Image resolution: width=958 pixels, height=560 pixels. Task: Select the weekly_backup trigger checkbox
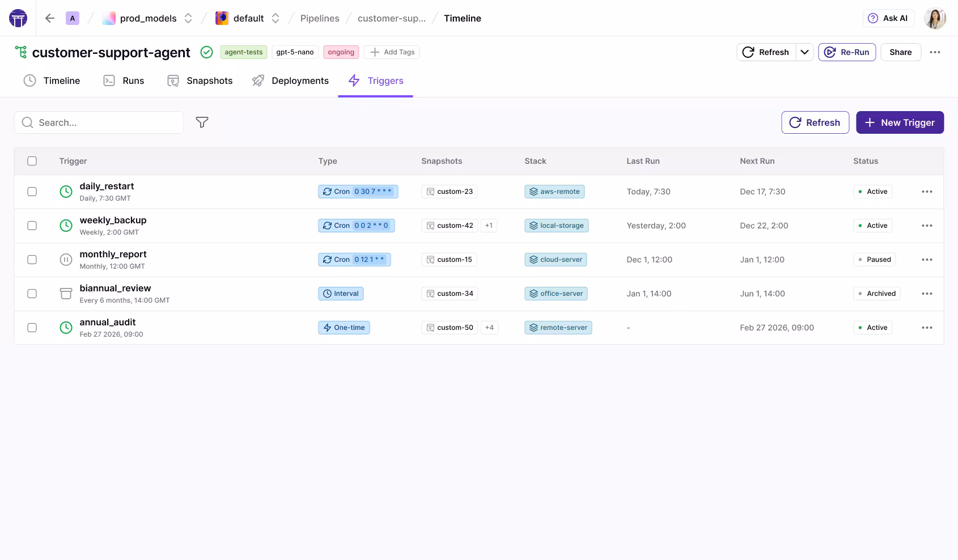pos(32,226)
